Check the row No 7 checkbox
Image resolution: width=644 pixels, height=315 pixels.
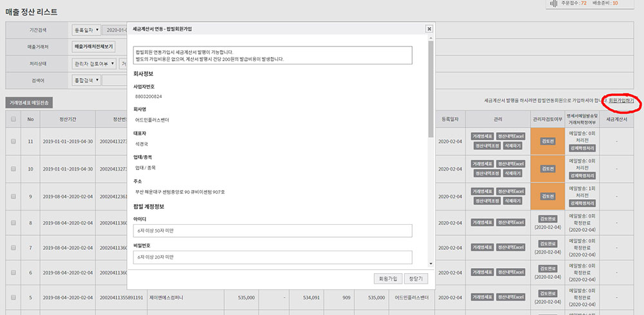pyautogui.click(x=14, y=247)
